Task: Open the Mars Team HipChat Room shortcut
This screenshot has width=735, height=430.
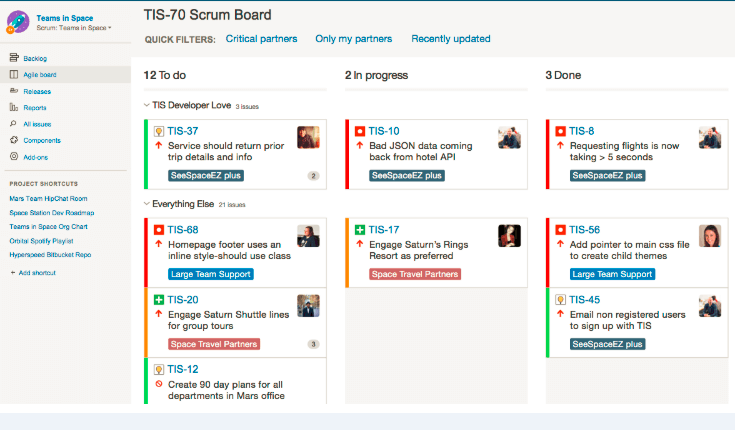Action: coord(48,198)
